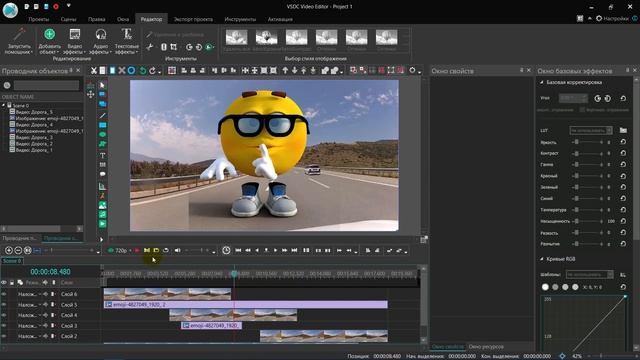Image resolution: width=640 pixels, height=360 pixels.
Task: Click the scissors cut icon
Action: (93, 71)
